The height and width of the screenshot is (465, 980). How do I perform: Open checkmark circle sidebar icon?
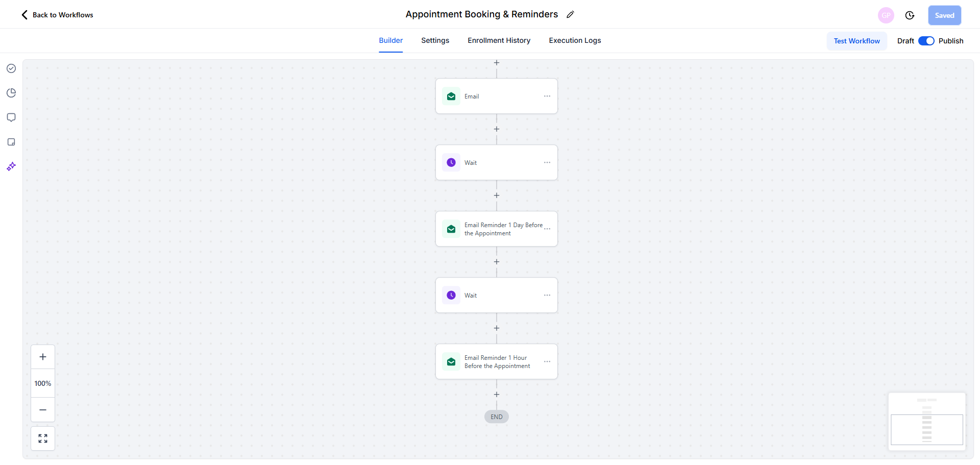[x=11, y=68]
